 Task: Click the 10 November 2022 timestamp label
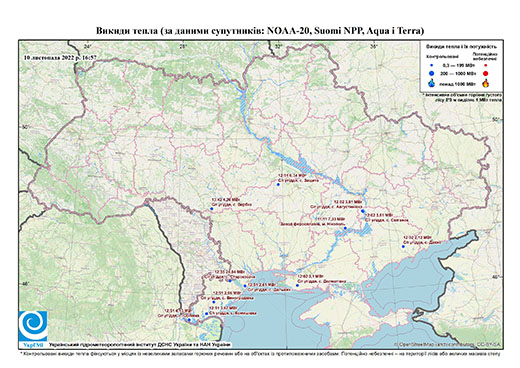coord(61,57)
